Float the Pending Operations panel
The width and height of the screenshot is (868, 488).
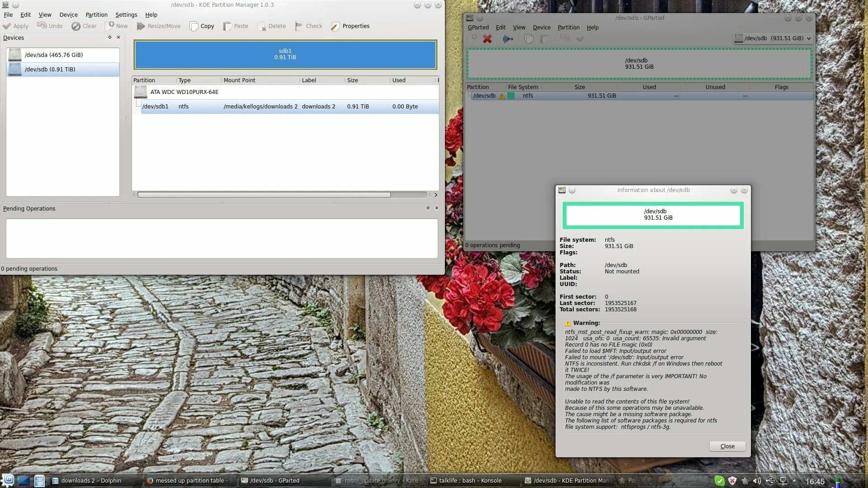428,208
